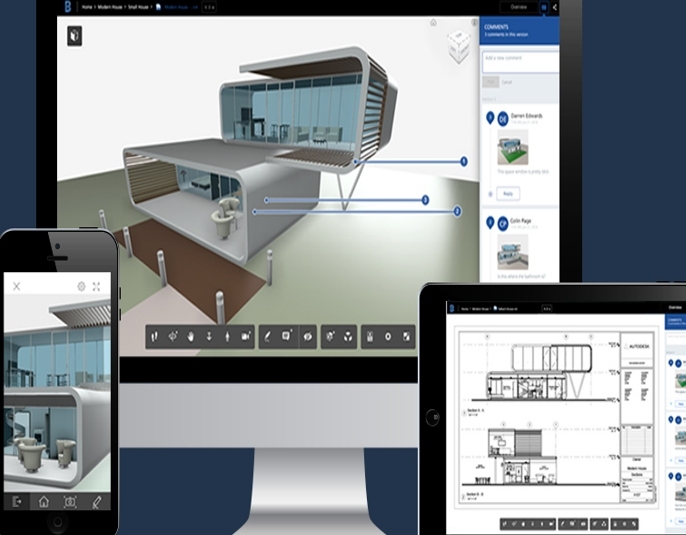Select the Pan hand tool in viewer toolbar
The width and height of the screenshot is (686, 535).
pos(191,337)
